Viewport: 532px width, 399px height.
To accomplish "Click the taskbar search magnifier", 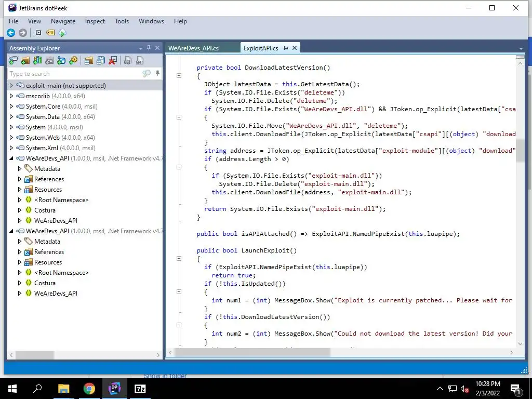I will tap(37, 388).
